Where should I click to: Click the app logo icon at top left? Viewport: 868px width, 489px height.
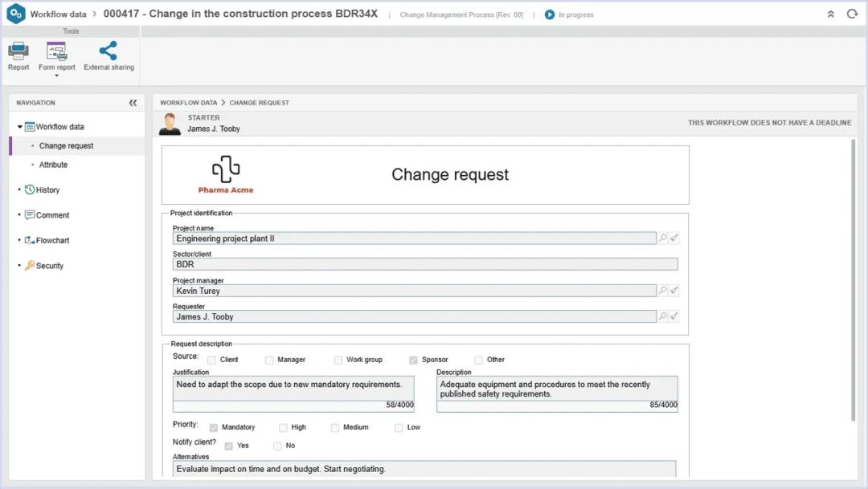coord(16,14)
